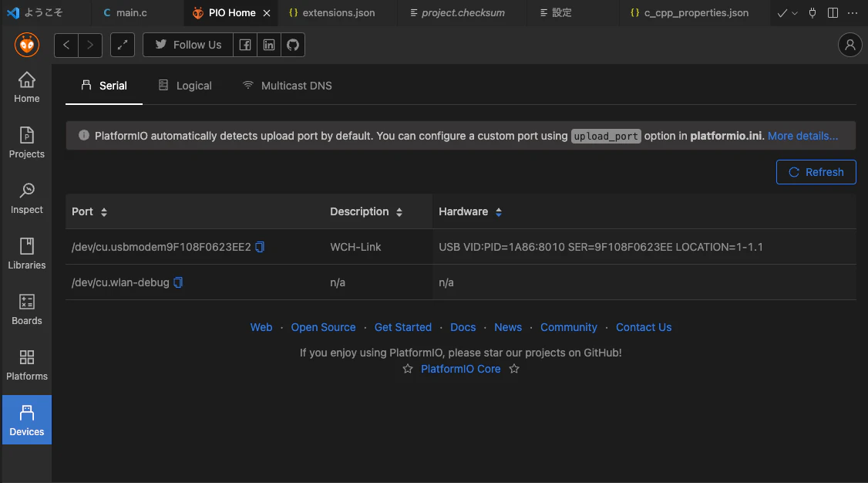The height and width of the screenshot is (483, 868).
Task: Click the plug icon in the editor toolbar
Action: 812,13
